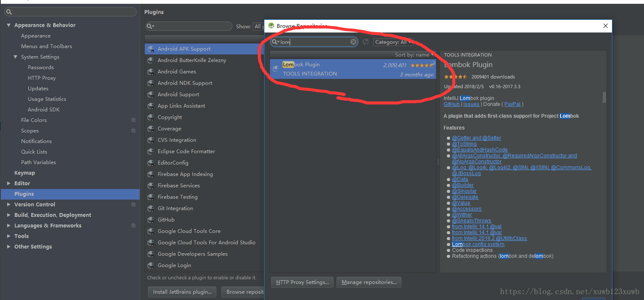Click the Coverage plugin icon
This screenshot has width=644, height=300.
[x=151, y=129]
